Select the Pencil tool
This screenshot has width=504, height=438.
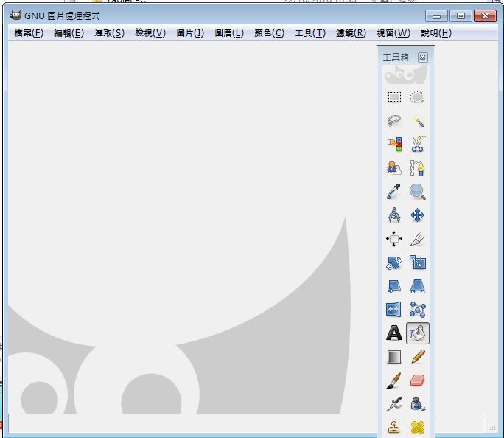point(417,357)
